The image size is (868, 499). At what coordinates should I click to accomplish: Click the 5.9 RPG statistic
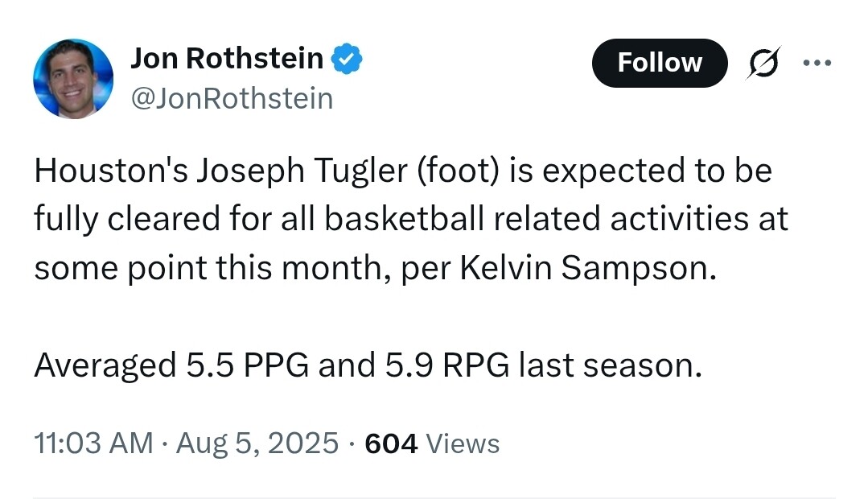coord(446,365)
